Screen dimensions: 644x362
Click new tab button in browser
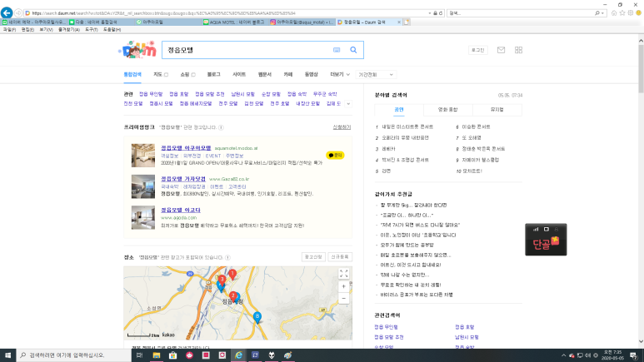(x=407, y=22)
